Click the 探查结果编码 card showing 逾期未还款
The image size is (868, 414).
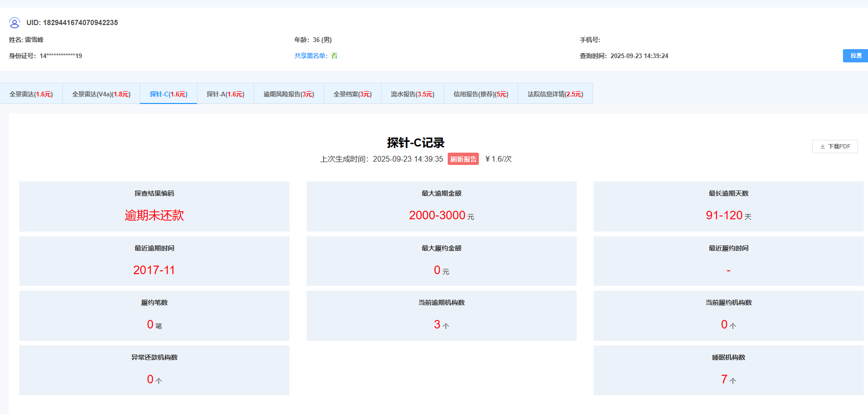(154, 207)
